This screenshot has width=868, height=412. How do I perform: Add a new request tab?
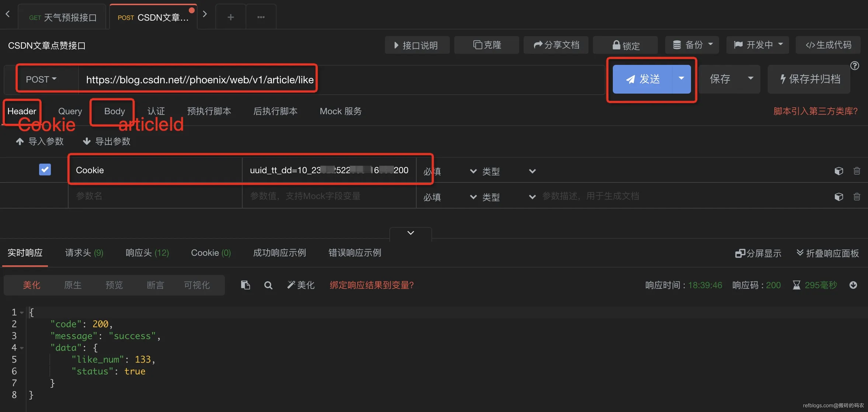click(x=230, y=17)
